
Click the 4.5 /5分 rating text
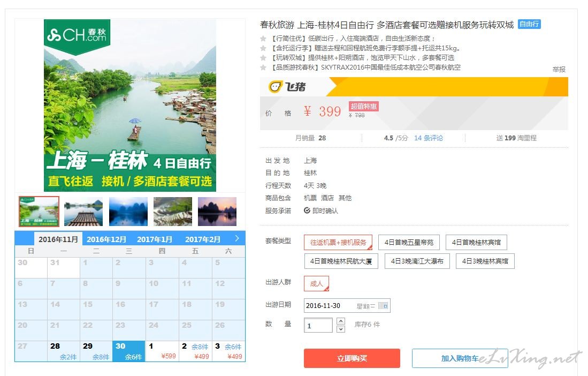point(395,138)
